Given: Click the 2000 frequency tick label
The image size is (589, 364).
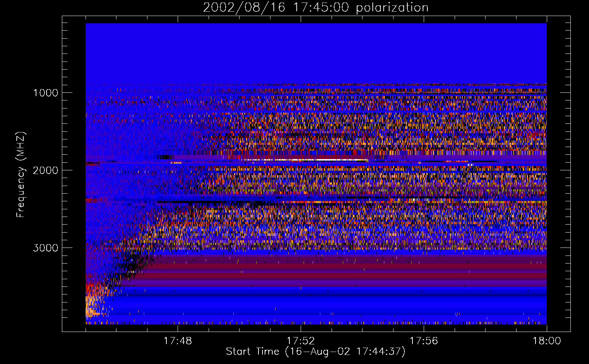Looking at the screenshot, I should tap(46, 170).
